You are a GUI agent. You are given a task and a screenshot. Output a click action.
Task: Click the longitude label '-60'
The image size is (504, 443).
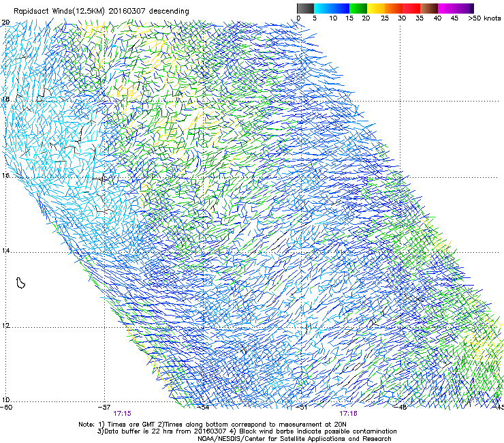pyautogui.click(x=6, y=408)
